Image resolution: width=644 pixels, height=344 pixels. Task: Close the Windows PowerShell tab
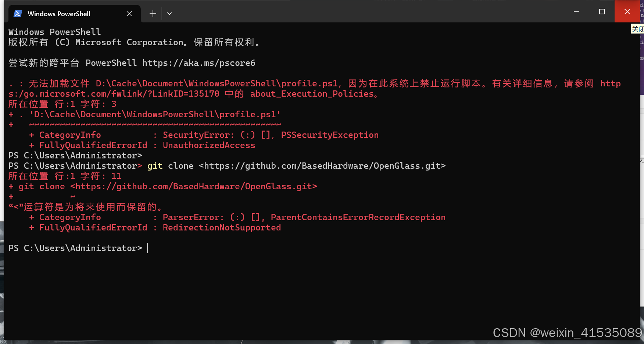point(129,14)
